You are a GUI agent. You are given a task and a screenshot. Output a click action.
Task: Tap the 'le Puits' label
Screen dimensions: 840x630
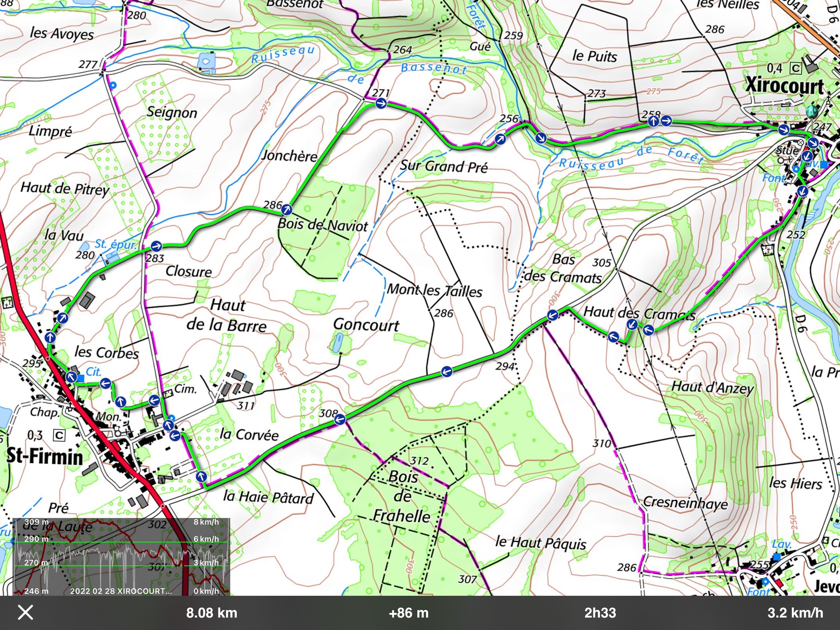point(595,56)
